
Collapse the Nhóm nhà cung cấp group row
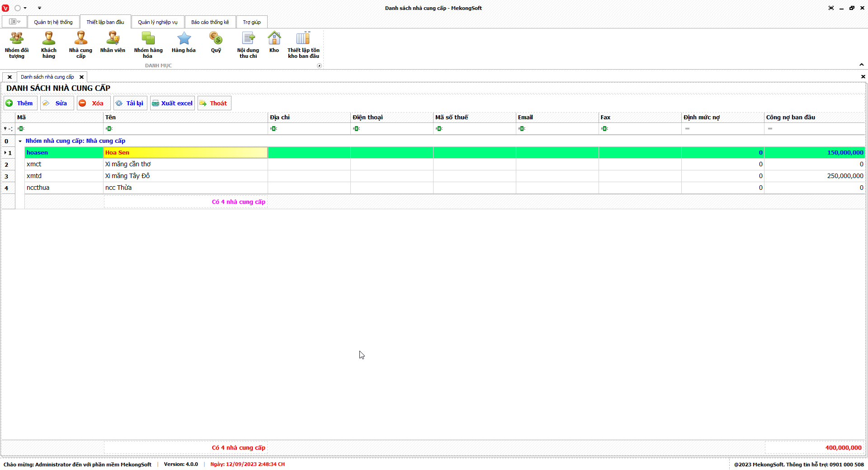[x=20, y=141]
